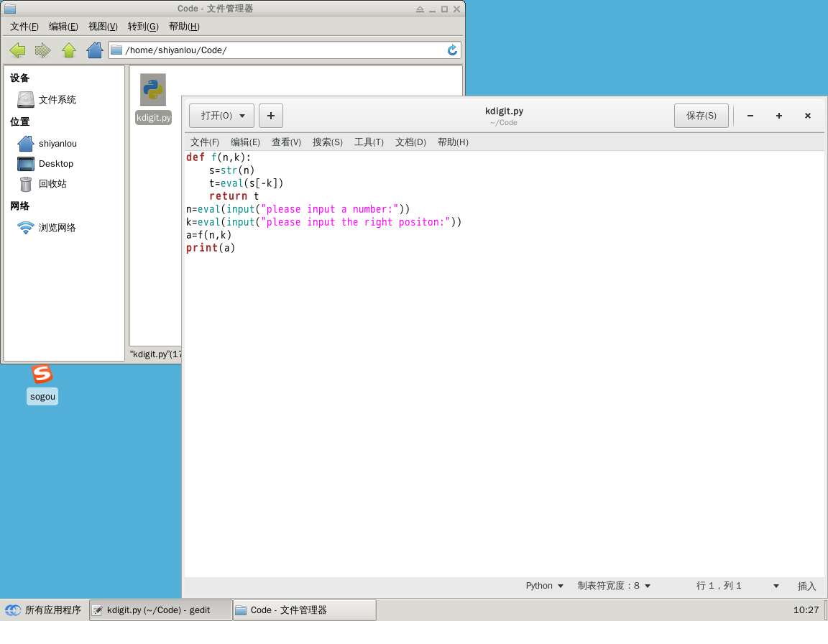828x644 pixels.
Task: Click "please input a number:" string
Action: click(329, 209)
